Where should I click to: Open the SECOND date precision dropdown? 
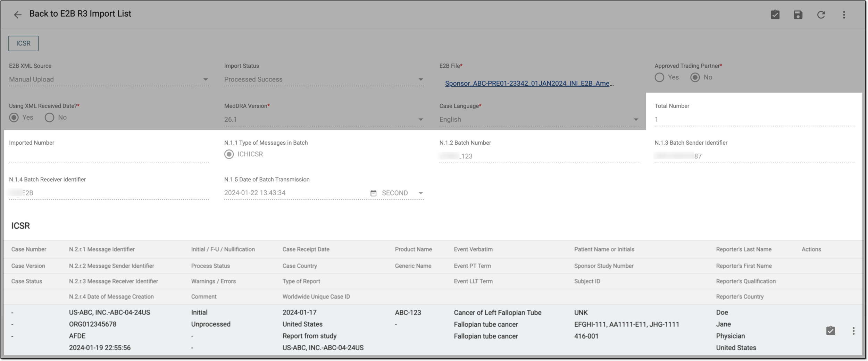(x=403, y=193)
